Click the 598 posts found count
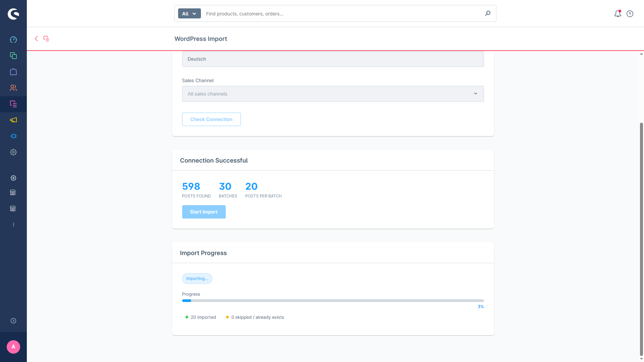 pyautogui.click(x=191, y=186)
